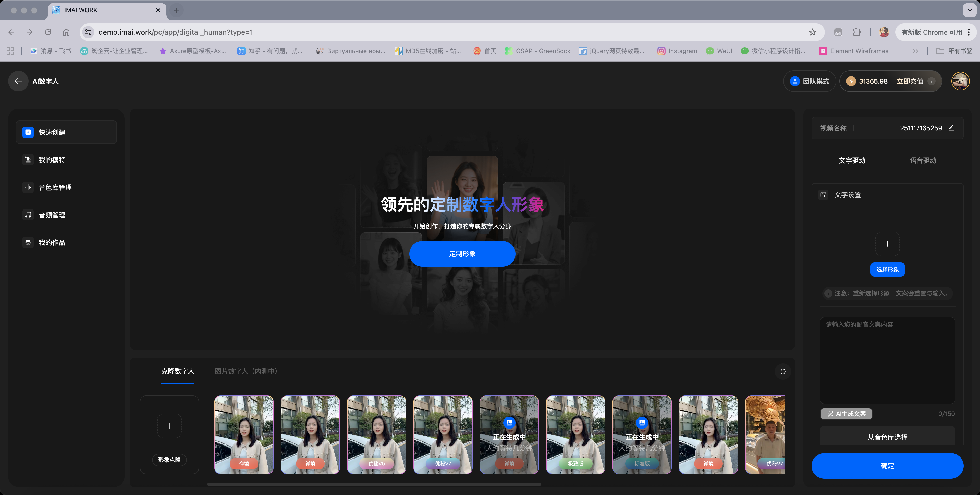The image size is (980, 495).
Task: Open 音色库管理 voice library
Action: pos(55,188)
